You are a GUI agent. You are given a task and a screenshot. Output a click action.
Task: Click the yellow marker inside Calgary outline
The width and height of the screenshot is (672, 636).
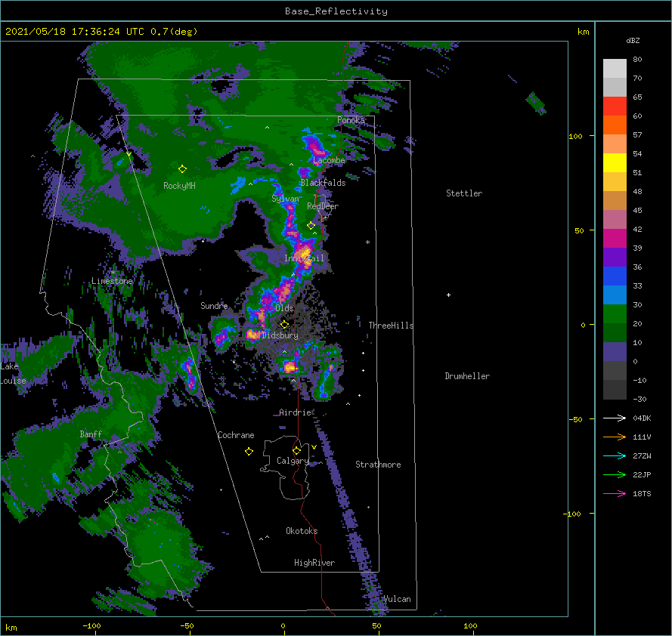pyautogui.click(x=296, y=450)
